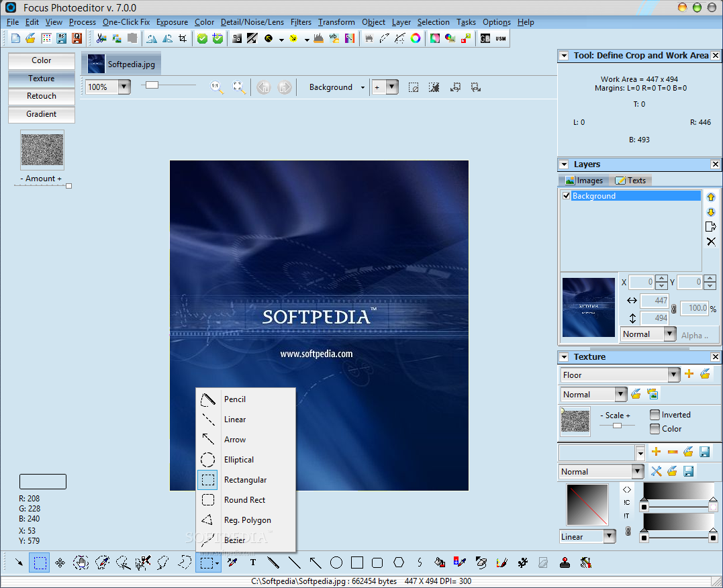
Task: Click the Softpedia.jpg document tab
Action: point(122,64)
